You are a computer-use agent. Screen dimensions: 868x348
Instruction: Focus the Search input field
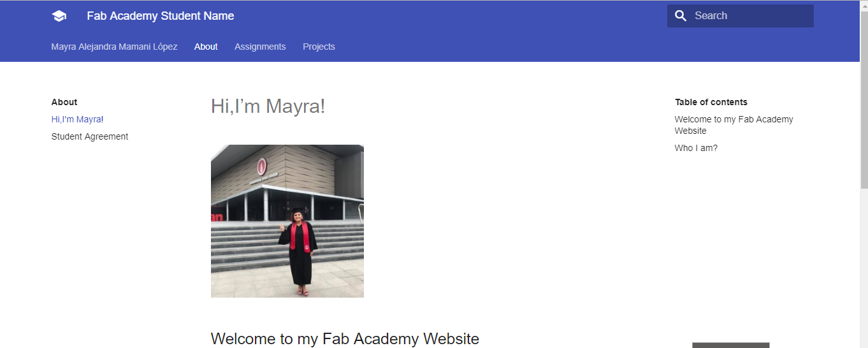(741, 16)
